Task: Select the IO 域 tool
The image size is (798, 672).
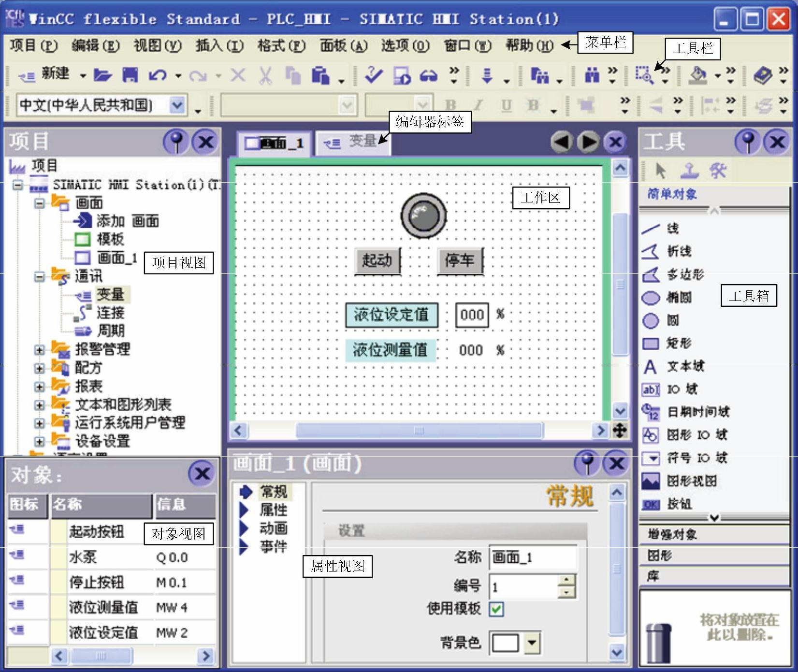Action: [670, 389]
